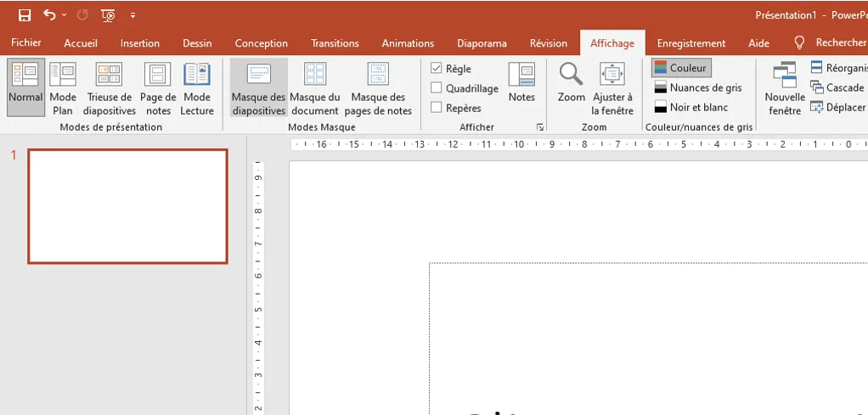Image resolution: width=868 pixels, height=415 pixels.
Task: Activate Mode Lecture view
Action: click(x=197, y=87)
